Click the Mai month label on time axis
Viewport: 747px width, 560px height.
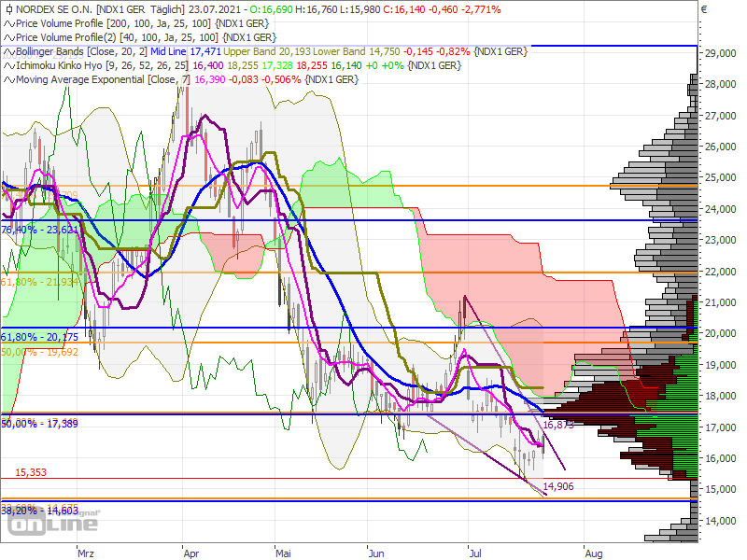click(x=283, y=553)
